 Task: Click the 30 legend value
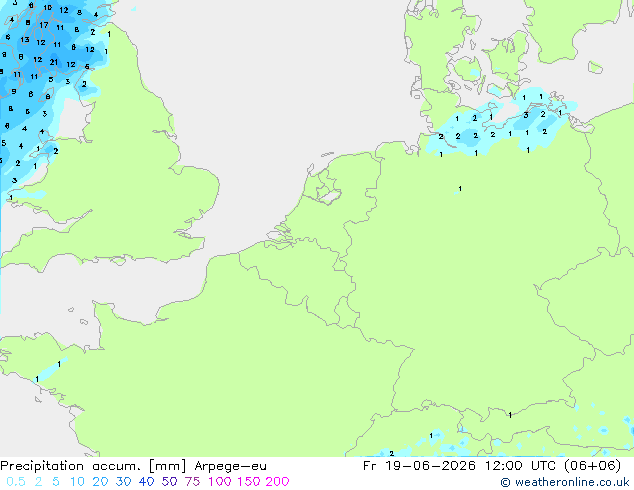[123, 482]
